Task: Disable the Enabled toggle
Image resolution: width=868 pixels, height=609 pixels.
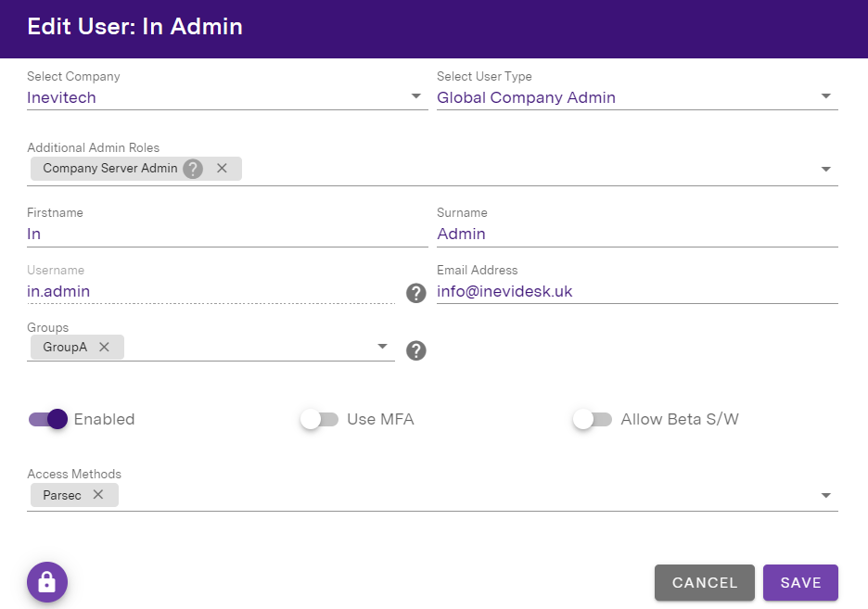Action: pos(47,419)
